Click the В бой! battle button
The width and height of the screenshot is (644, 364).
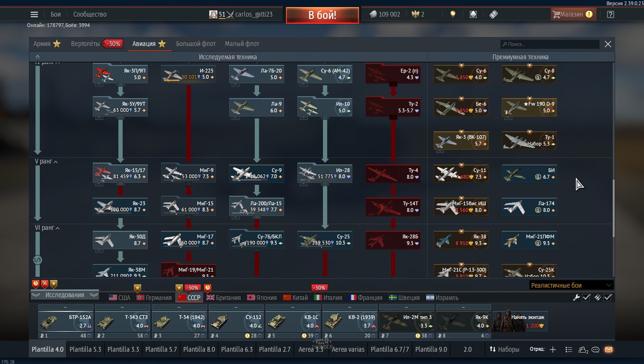322,15
